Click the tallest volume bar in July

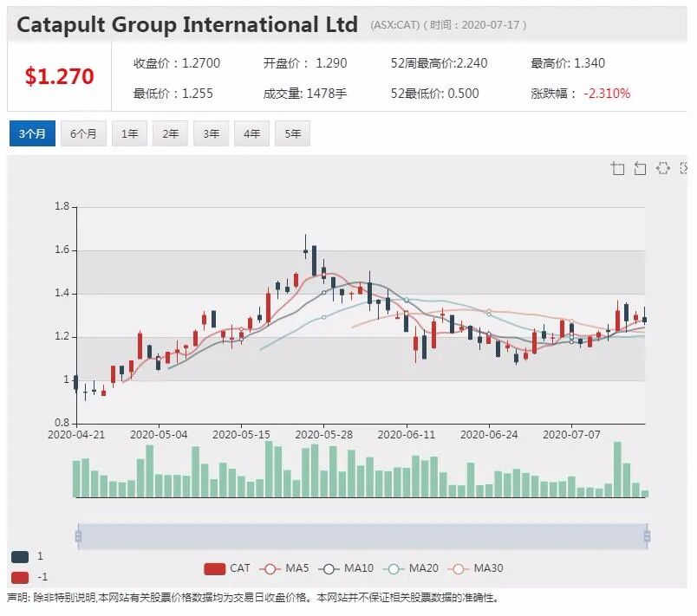click(x=617, y=469)
